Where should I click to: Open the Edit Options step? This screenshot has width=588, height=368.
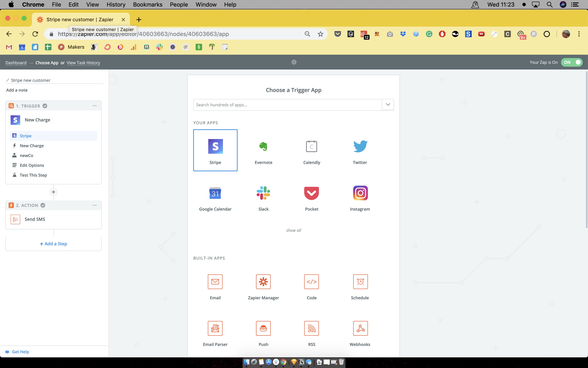[x=53, y=165]
